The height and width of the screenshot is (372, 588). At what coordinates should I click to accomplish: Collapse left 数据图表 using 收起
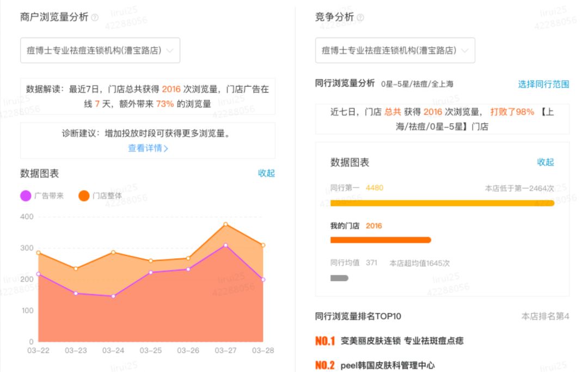[x=266, y=173]
